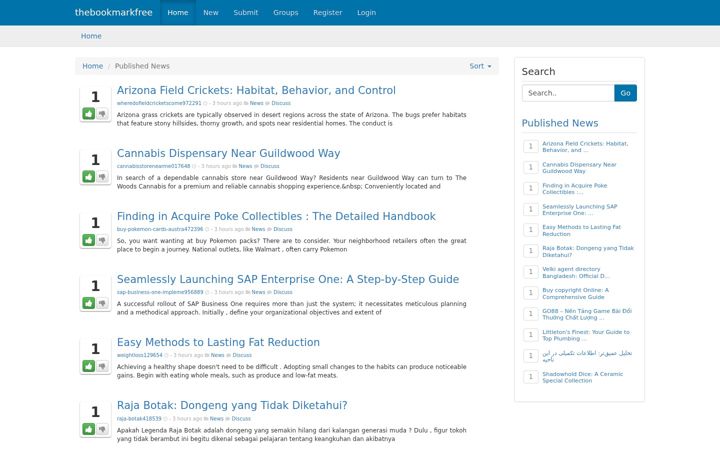Open sidebar link Cannabis Dispensary Near Guildwood Way
720x450 pixels.
[579, 168]
